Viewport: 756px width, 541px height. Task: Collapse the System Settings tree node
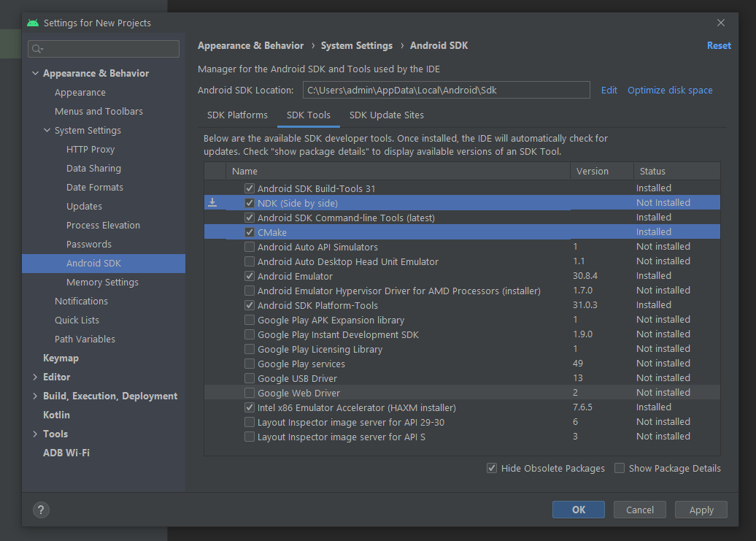tap(47, 130)
